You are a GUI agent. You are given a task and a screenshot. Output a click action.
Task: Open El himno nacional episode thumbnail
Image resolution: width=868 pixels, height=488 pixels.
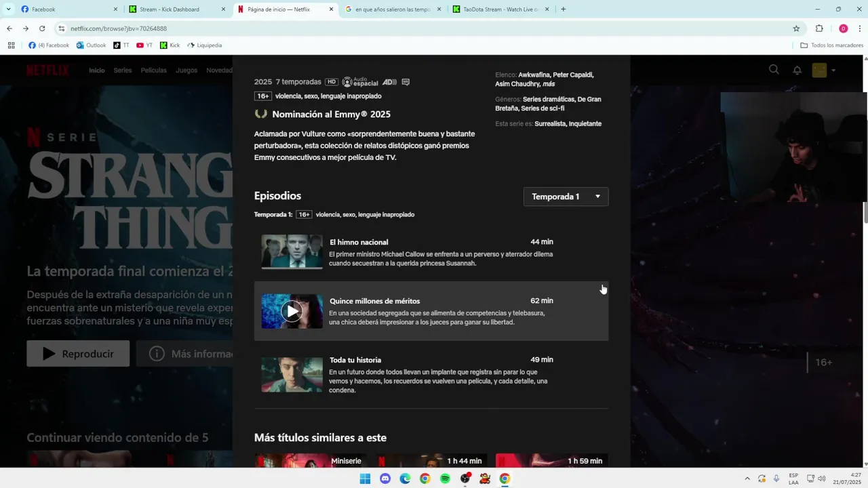click(292, 252)
